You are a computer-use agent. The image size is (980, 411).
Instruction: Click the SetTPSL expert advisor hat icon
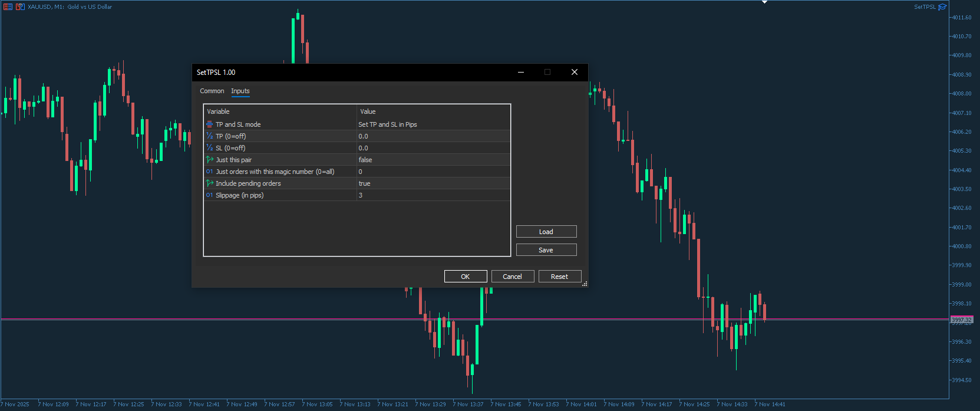[x=942, y=7]
